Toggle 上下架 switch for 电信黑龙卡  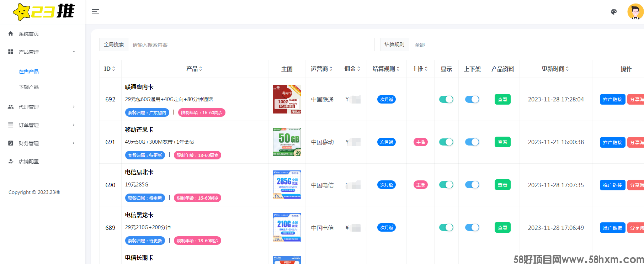472,227
